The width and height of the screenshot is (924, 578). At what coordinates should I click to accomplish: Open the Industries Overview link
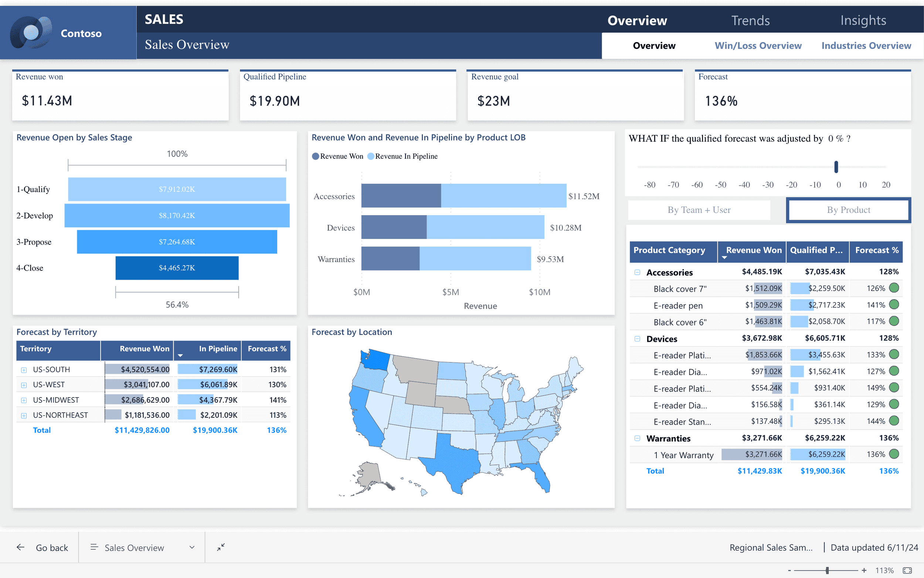tap(866, 46)
